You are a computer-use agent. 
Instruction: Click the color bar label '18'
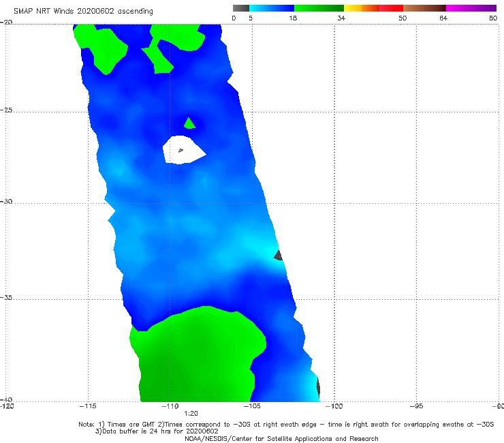(293, 18)
